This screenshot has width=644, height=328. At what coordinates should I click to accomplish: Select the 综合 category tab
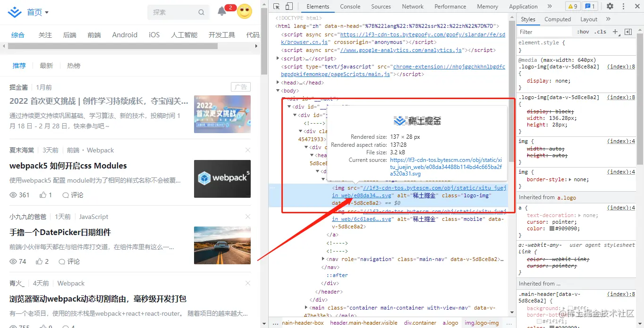coord(18,35)
